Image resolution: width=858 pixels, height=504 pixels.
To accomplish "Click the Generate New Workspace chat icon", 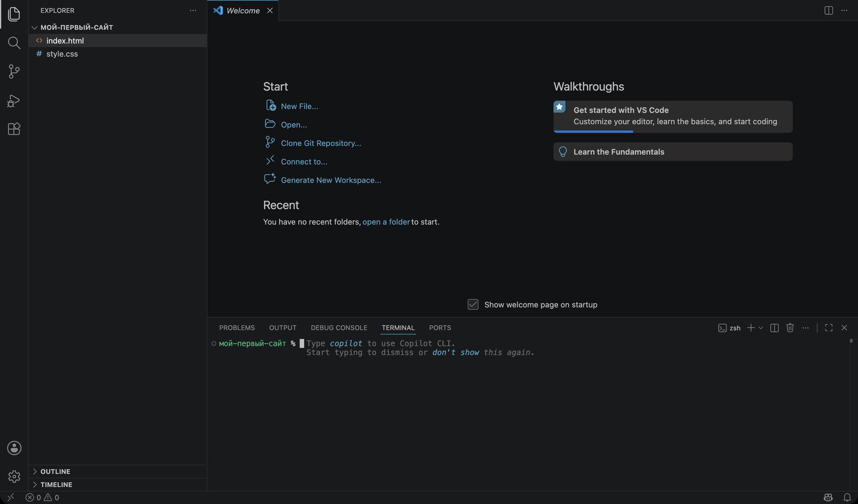I will click(x=270, y=179).
